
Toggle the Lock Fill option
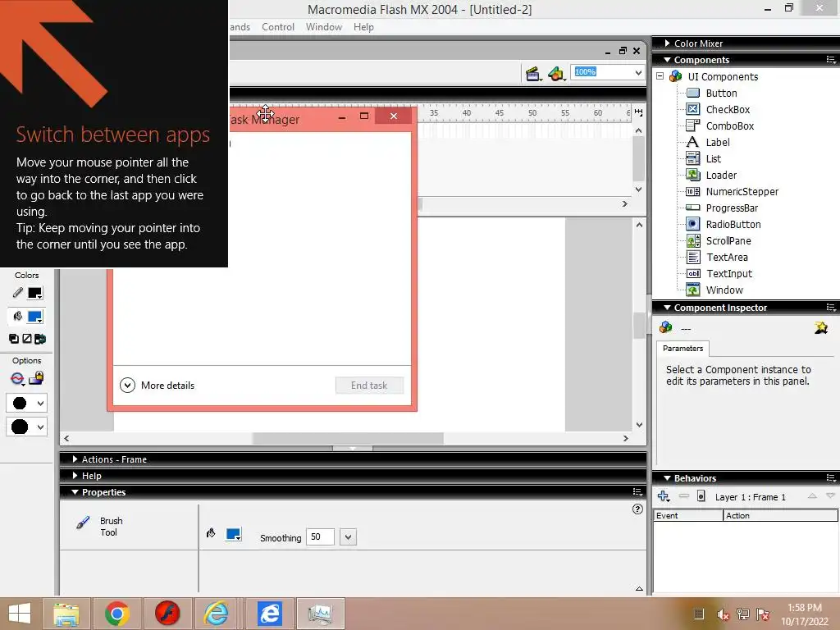[36, 378]
